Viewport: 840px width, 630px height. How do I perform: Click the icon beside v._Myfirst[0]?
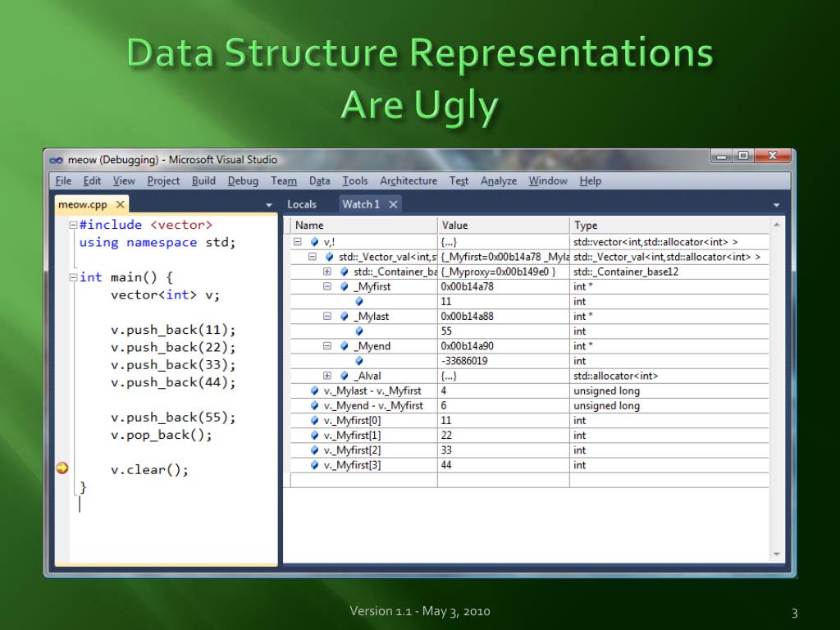(x=314, y=421)
